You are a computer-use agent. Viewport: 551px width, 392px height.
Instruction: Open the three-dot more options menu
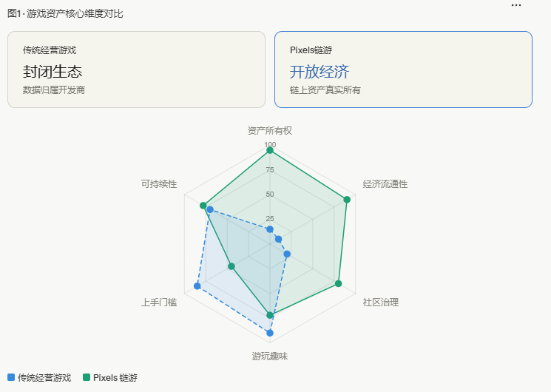[x=515, y=5]
